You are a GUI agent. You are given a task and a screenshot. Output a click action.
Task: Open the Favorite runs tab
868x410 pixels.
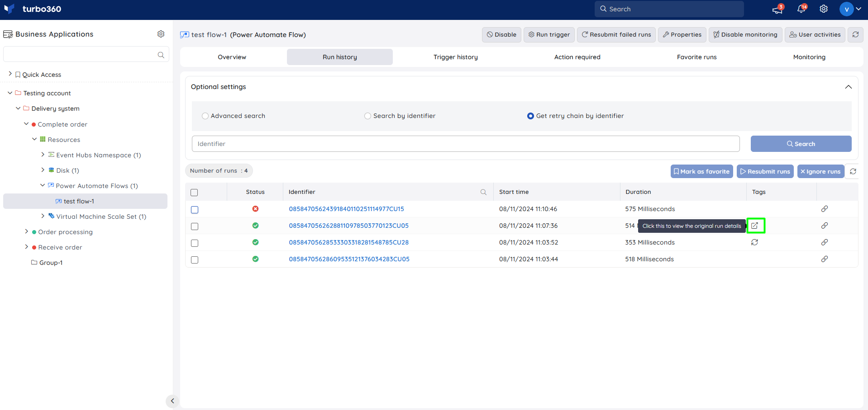[697, 57]
